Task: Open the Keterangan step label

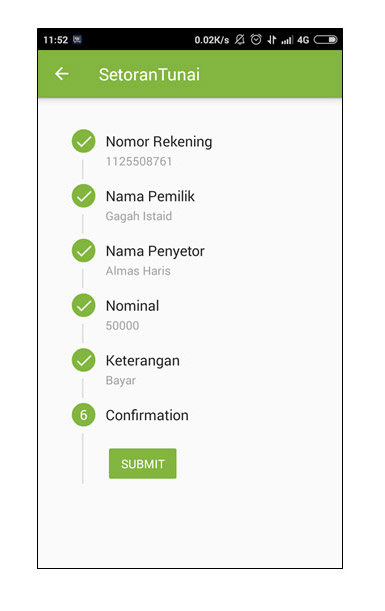Action: click(143, 361)
